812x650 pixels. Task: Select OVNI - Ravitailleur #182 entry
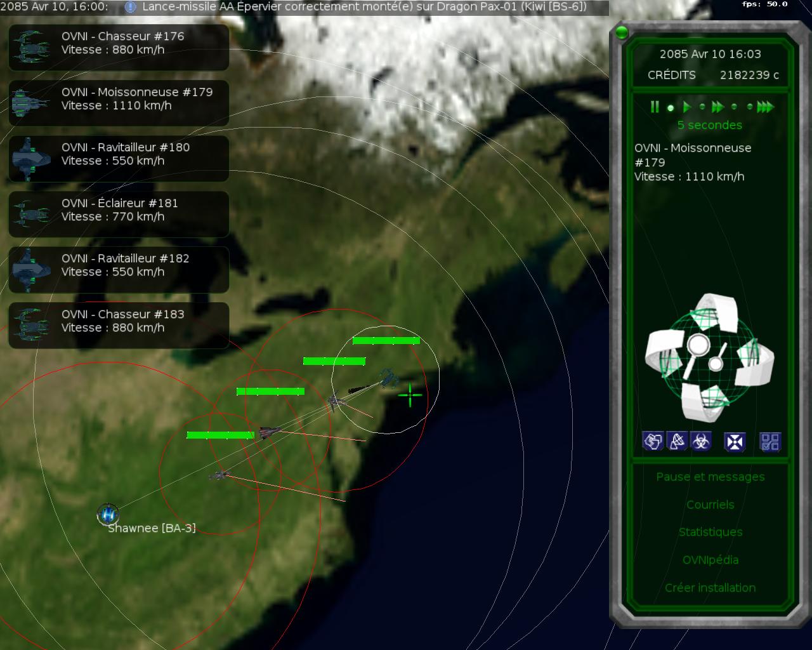coord(119,269)
